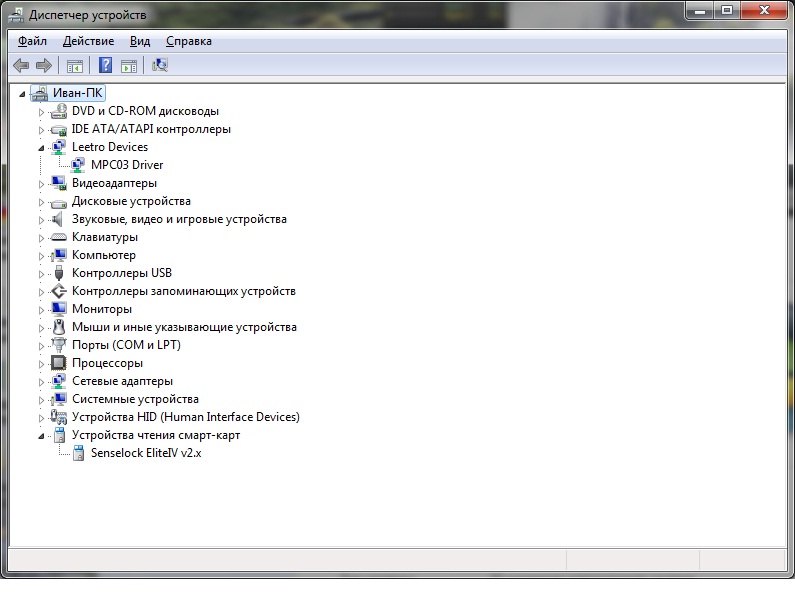Click the Системные устройства icon
The image size is (795, 614).
59,399
